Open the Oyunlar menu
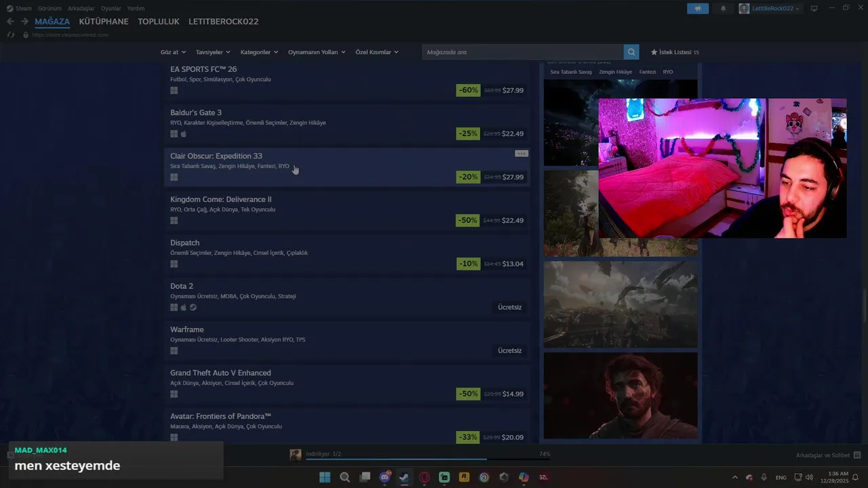868x488 pixels. tap(111, 8)
